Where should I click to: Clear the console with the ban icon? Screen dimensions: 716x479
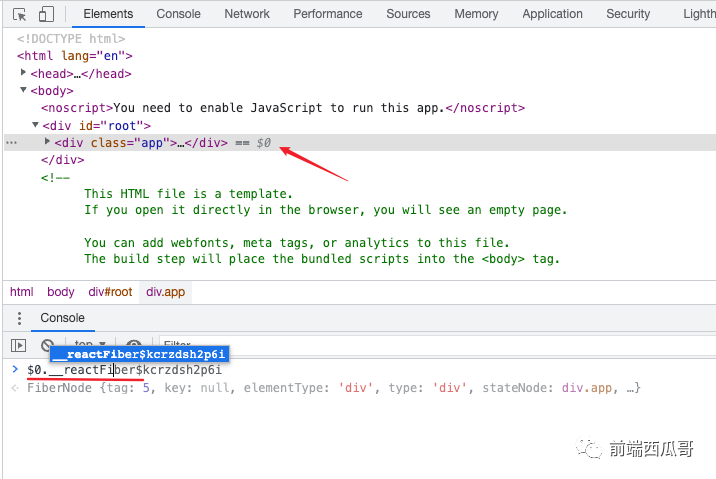[47, 346]
